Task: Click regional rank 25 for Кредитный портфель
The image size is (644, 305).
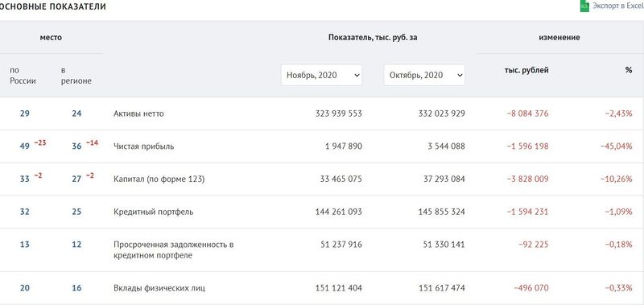Action: click(76, 212)
